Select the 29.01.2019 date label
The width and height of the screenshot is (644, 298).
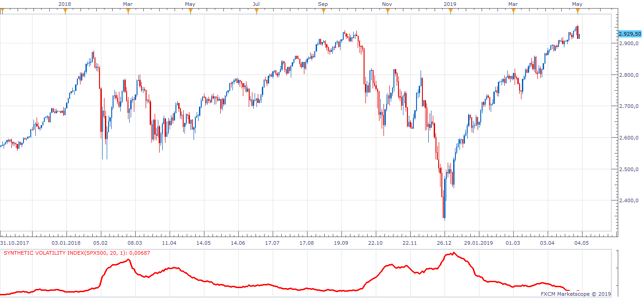click(478, 243)
